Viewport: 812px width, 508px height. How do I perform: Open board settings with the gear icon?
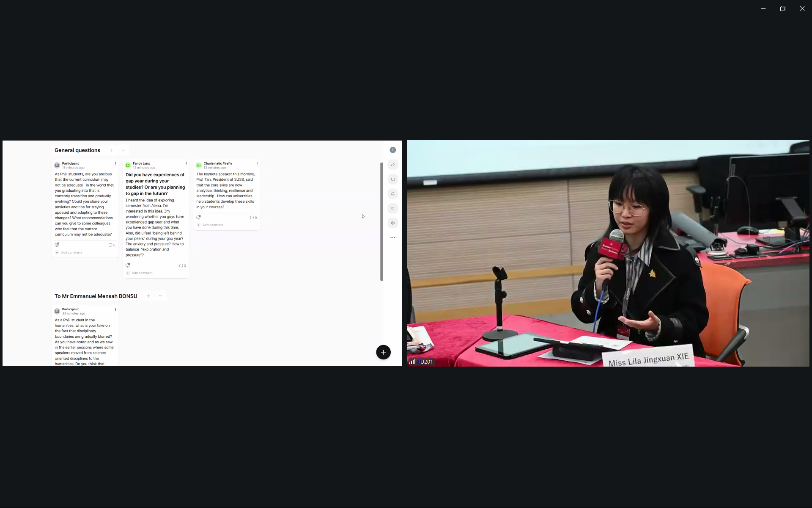coord(392,223)
